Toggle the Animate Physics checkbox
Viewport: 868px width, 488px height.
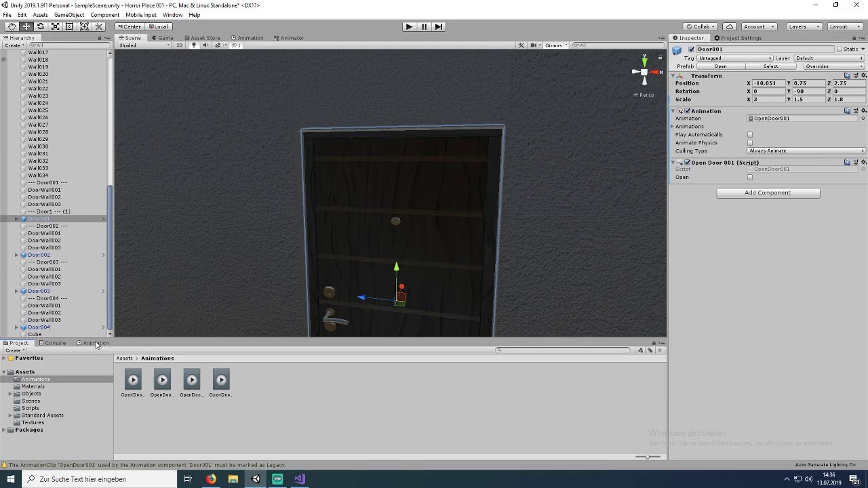[x=750, y=143]
